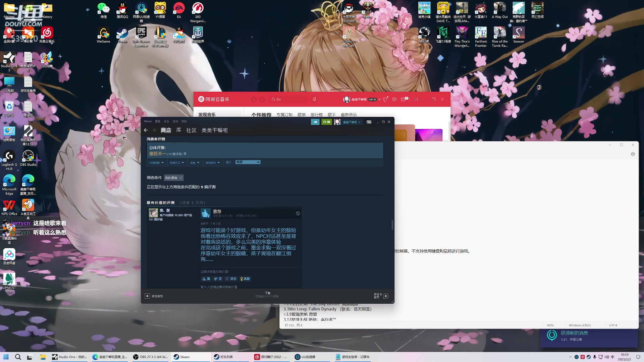644x362 pixels.
Task: Open the Epic Games Launcher desktop shortcut
Action: click(141, 37)
